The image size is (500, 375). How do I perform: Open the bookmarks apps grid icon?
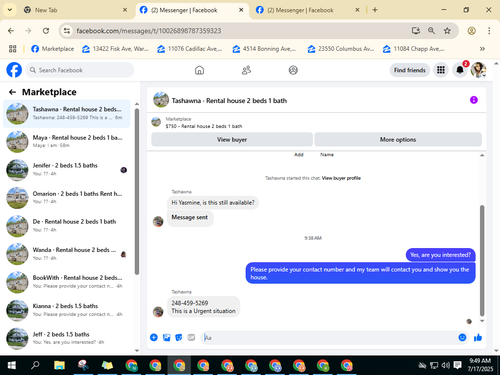pos(12,49)
